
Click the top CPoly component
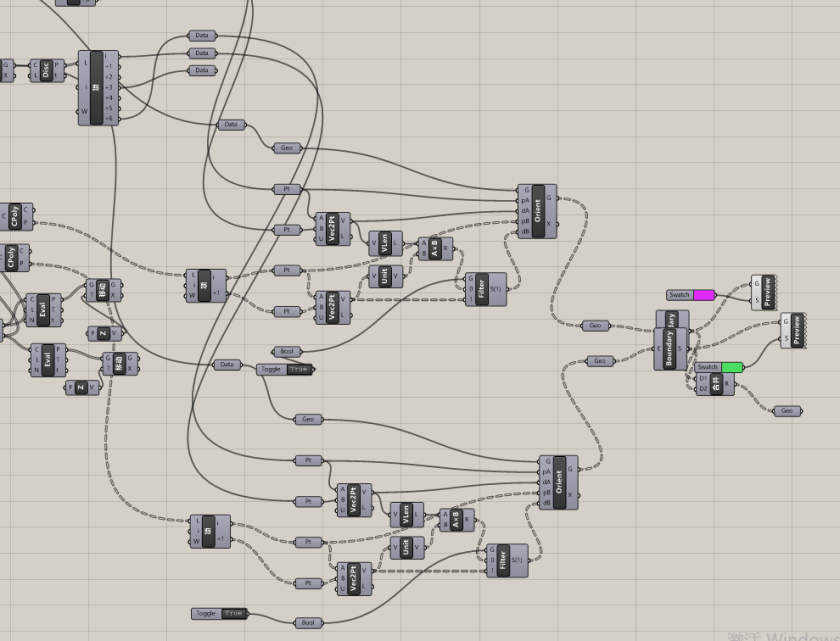16,216
